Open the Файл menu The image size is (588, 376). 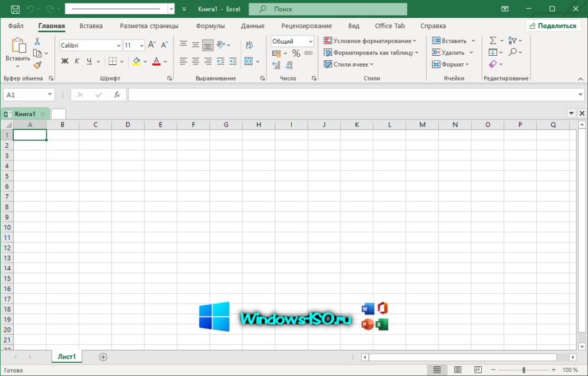16,26
